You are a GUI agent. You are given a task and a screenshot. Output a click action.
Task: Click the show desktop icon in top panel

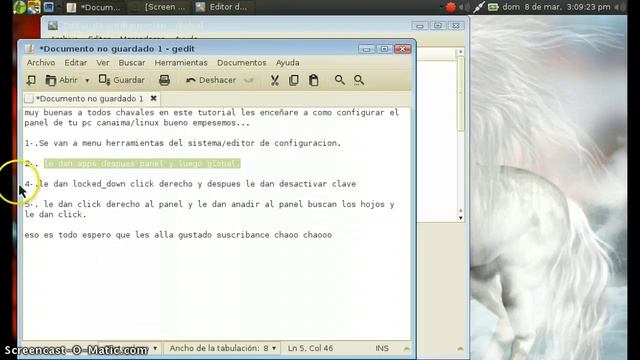[x=49, y=7]
